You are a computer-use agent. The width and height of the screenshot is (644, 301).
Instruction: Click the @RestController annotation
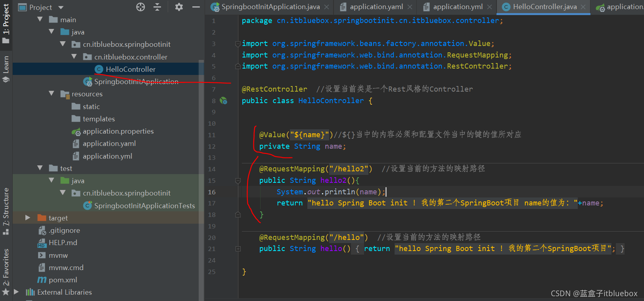[274, 89]
